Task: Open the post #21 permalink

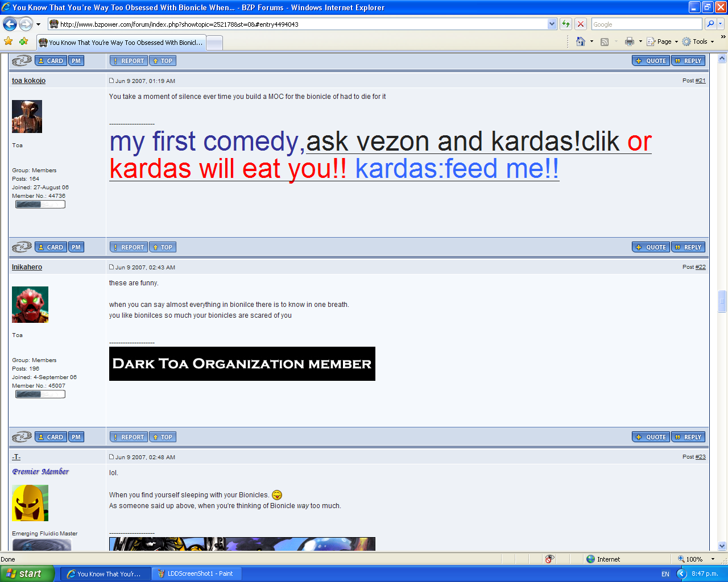Action: pos(700,81)
